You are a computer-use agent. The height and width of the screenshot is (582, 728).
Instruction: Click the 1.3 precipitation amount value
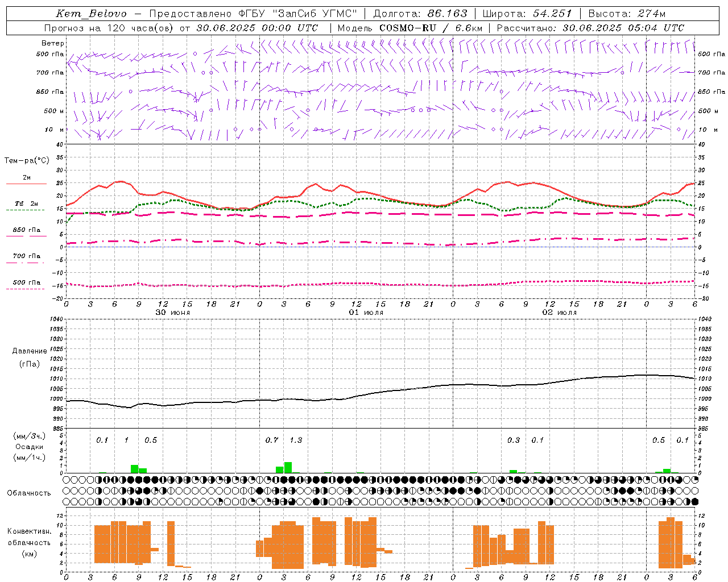click(x=296, y=440)
